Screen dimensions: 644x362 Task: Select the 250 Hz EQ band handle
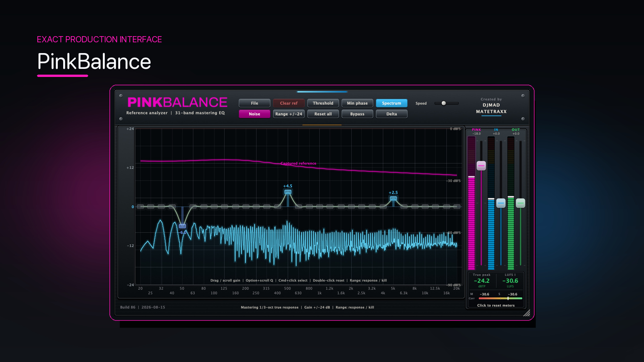(x=256, y=207)
